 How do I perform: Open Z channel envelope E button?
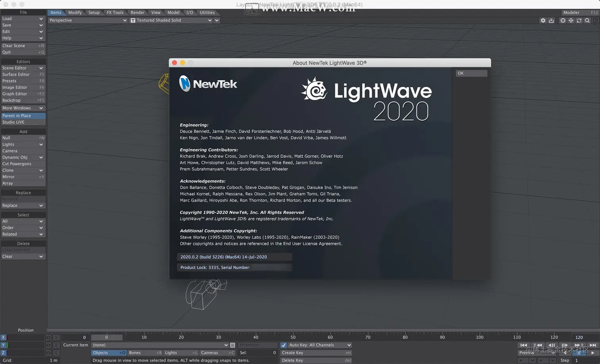click(56, 353)
